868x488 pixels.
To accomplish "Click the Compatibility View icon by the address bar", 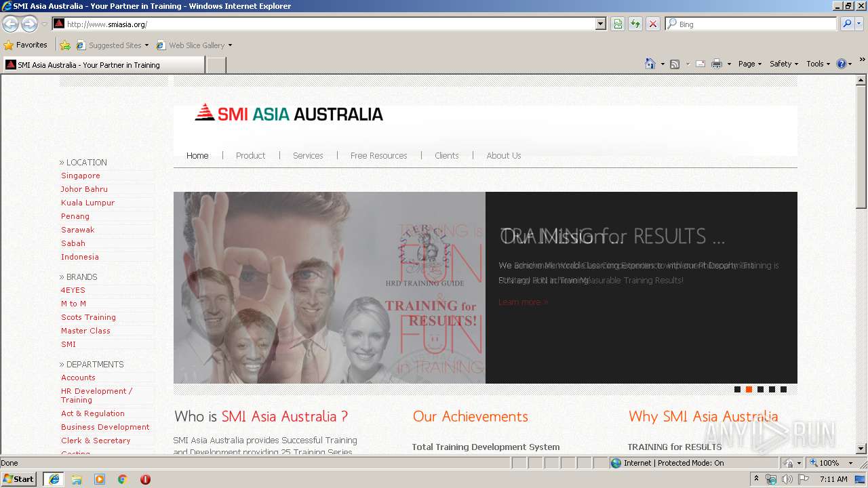I will (x=618, y=24).
